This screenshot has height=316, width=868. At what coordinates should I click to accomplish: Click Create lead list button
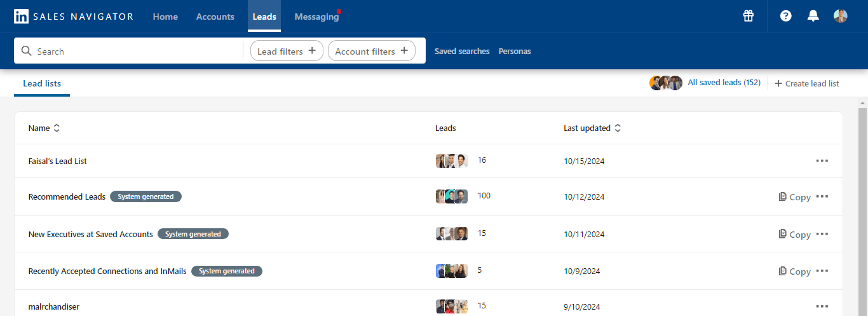(807, 83)
